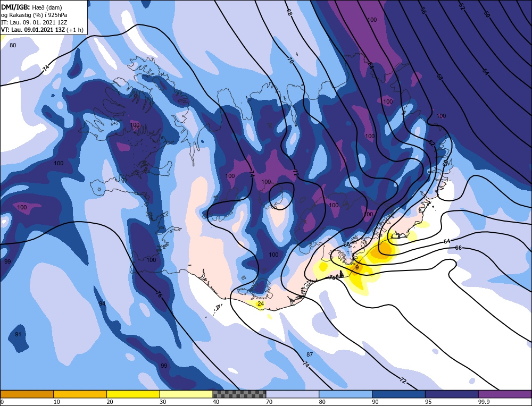
Task: Click the '58' contour label
Action: click(x=439, y=77)
